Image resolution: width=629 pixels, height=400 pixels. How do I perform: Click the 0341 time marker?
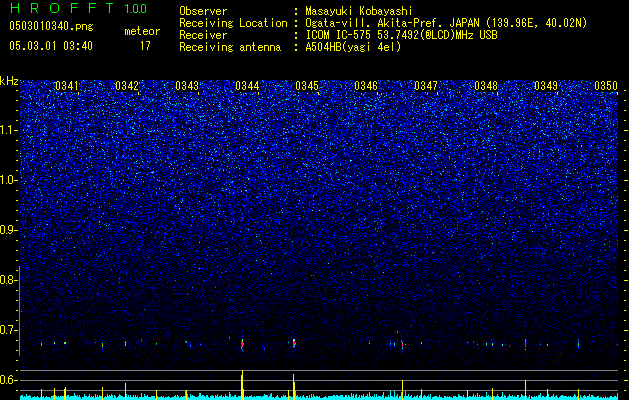coord(67,86)
